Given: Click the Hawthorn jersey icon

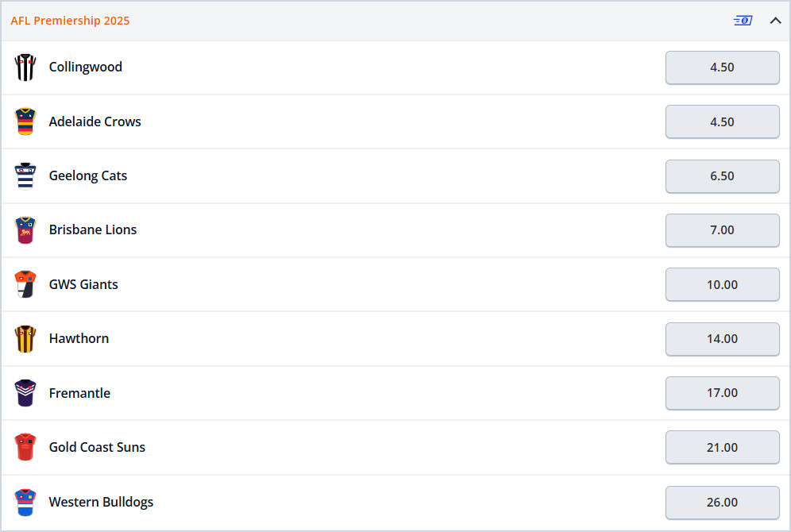Looking at the screenshot, I should click(25, 339).
